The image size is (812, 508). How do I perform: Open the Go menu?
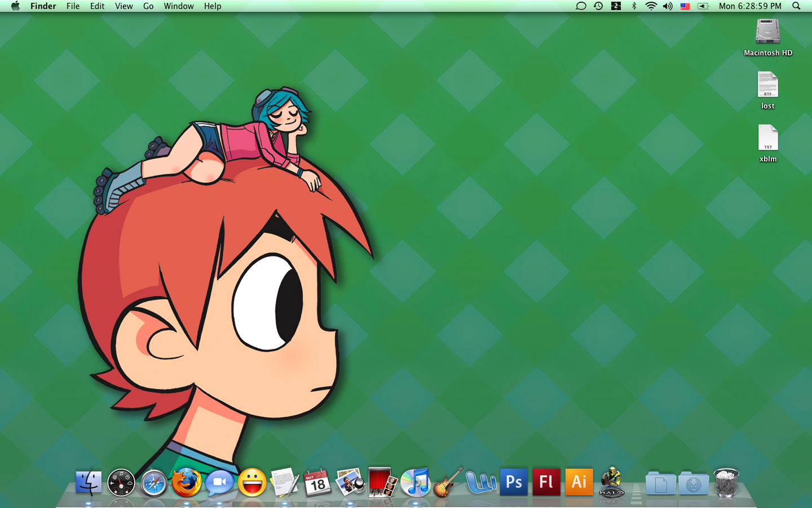(148, 6)
